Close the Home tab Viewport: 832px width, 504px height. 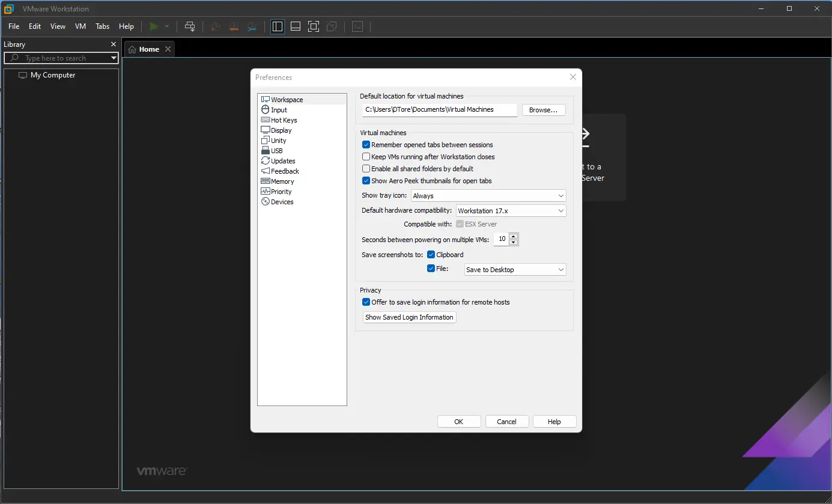168,49
